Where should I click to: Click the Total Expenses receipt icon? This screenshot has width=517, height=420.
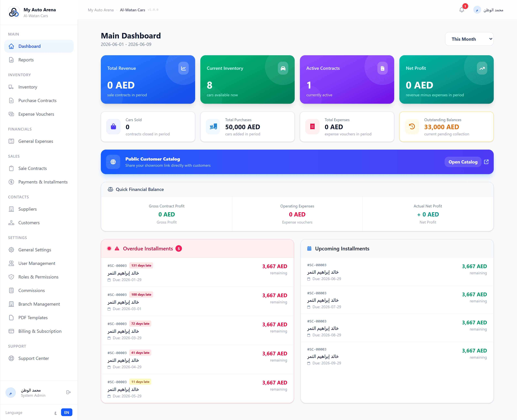pyautogui.click(x=312, y=126)
